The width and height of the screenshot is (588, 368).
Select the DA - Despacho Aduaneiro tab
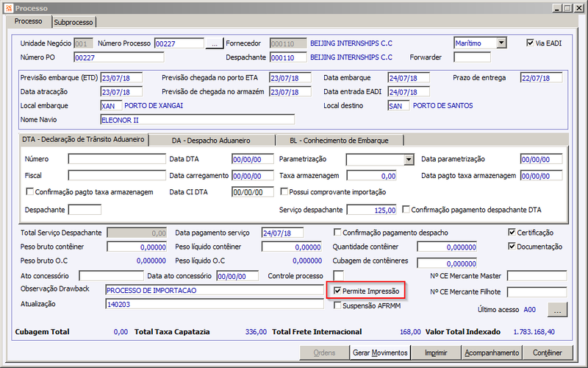coord(211,141)
